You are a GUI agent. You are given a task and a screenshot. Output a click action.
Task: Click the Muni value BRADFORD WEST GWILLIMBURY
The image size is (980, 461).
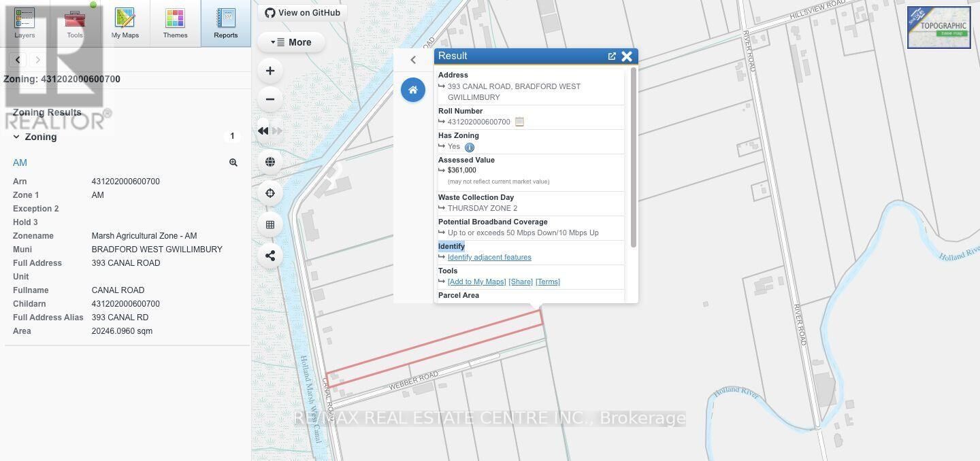pos(157,250)
